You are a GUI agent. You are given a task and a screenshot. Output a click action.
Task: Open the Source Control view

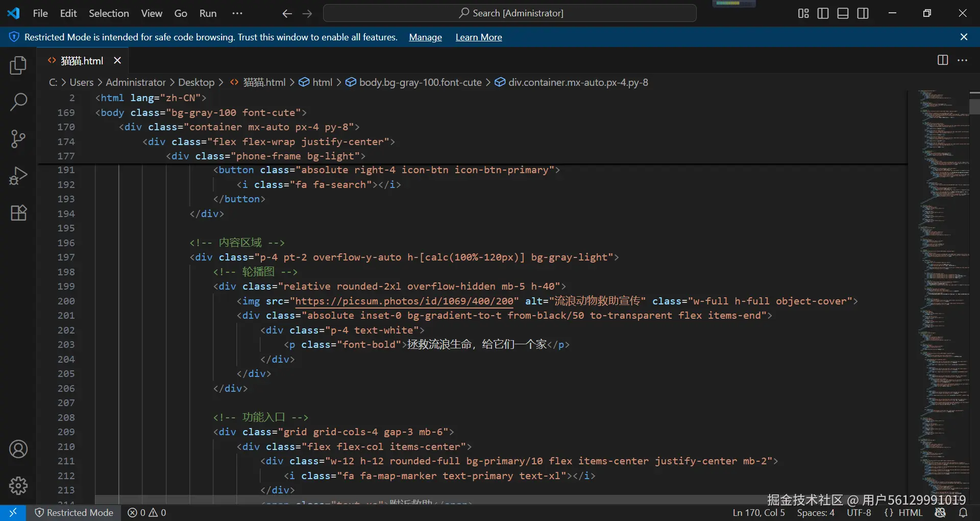pos(18,139)
